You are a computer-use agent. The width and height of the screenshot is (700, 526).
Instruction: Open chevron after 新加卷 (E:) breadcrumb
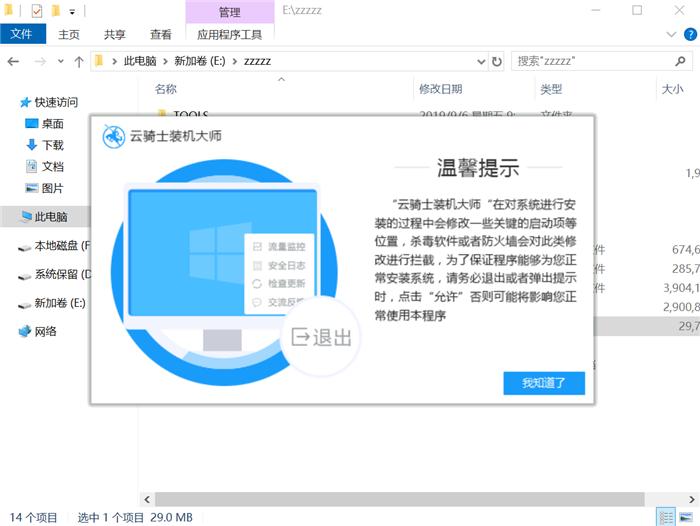235,61
